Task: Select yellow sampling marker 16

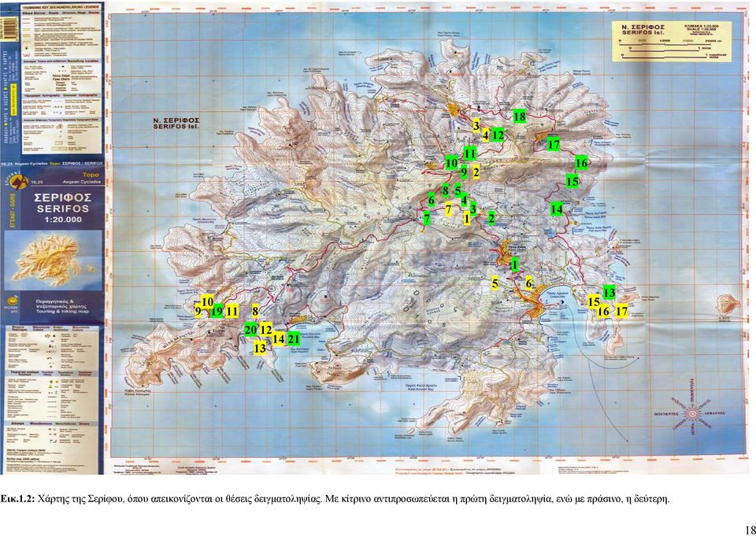Action: coord(603,312)
